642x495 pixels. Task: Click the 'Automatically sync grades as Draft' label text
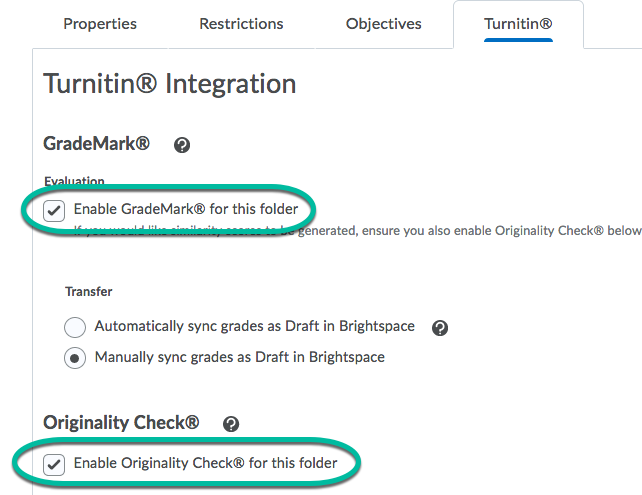click(255, 326)
